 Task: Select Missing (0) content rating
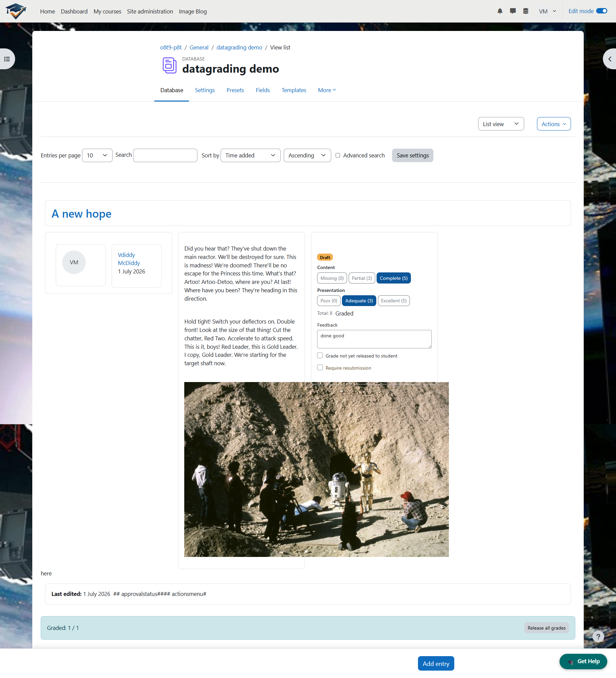coord(332,278)
